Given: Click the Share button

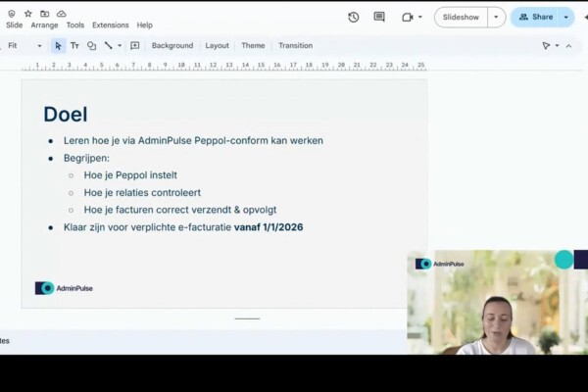Looking at the screenshot, I should coord(535,18).
